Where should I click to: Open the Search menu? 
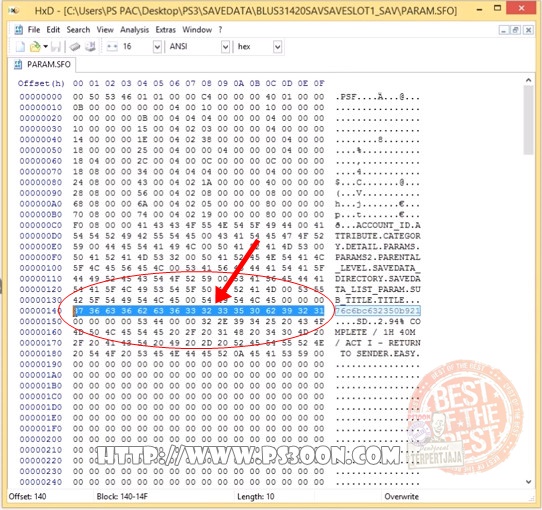(x=78, y=30)
